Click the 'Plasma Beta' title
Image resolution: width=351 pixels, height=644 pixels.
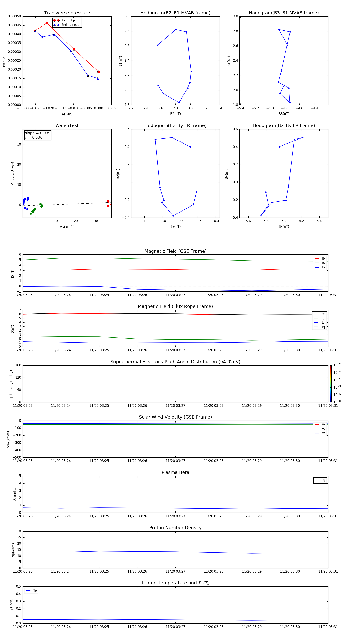(x=175, y=472)
